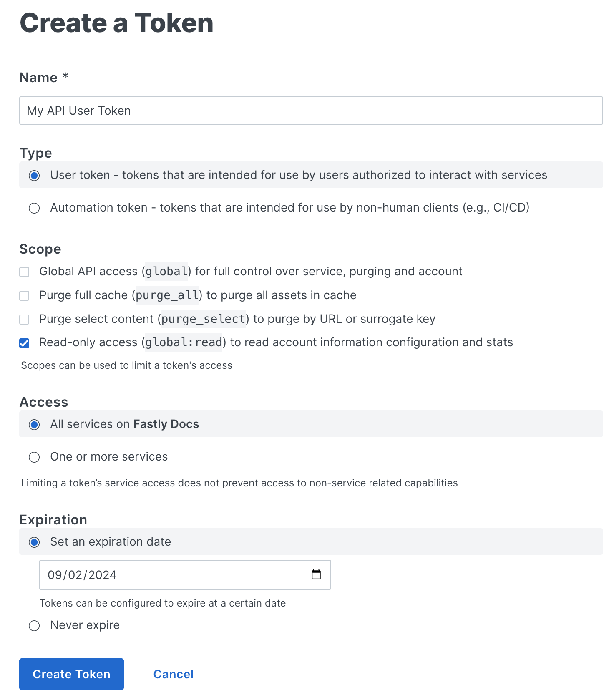Click the Scope section heading
The width and height of the screenshot is (614, 700).
click(x=40, y=249)
